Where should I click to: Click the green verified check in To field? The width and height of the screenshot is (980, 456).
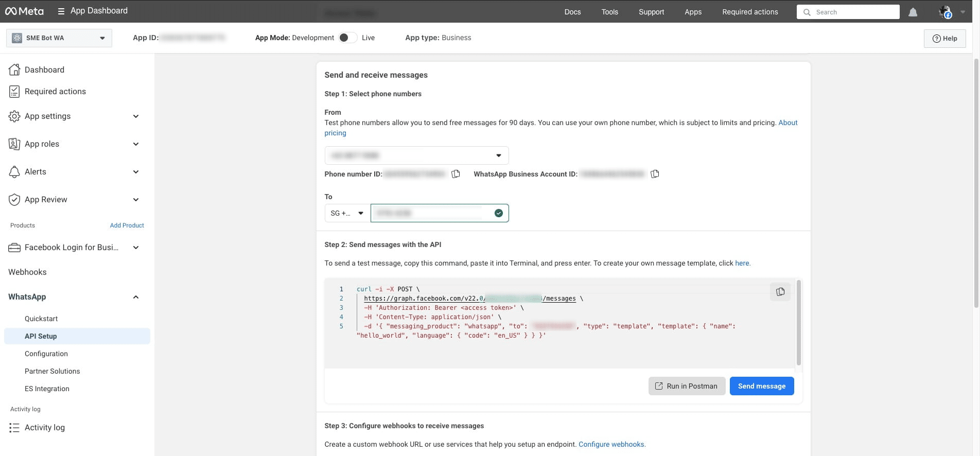pyautogui.click(x=498, y=213)
